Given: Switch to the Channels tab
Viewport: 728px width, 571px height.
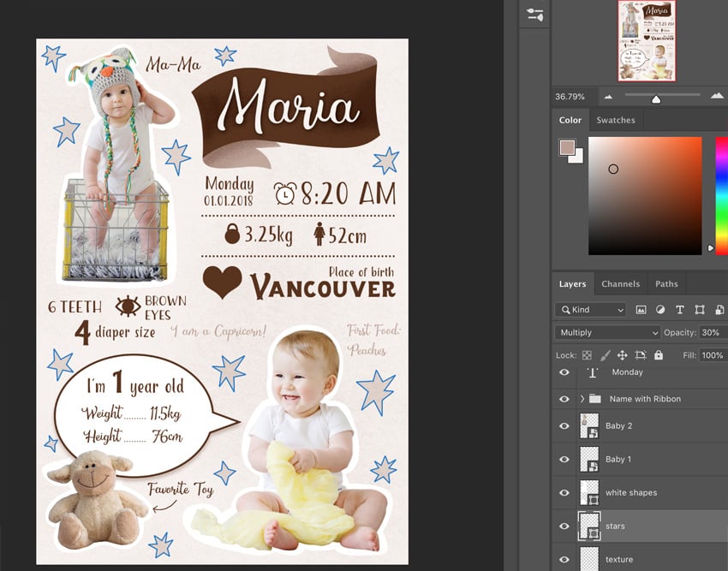Looking at the screenshot, I should 620,284.
